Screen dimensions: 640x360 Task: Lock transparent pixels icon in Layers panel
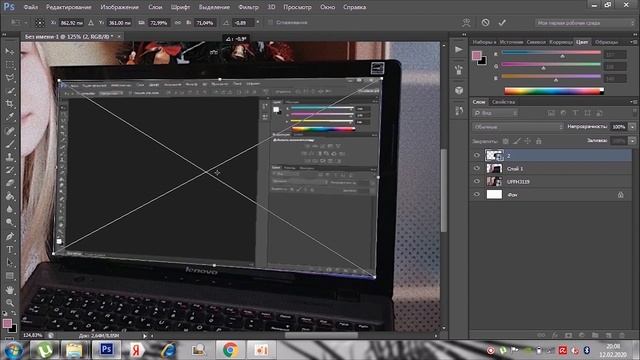coord(506,141)
